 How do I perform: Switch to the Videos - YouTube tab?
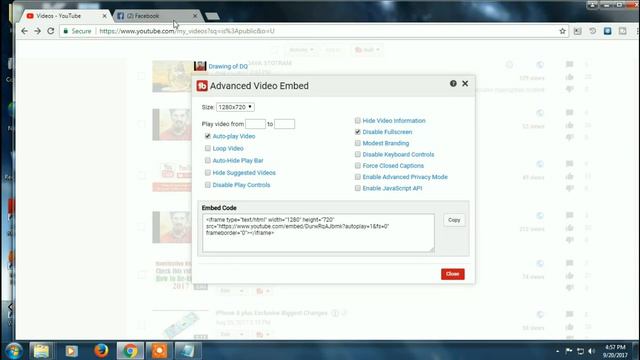pyautogui.click(x=65, y=16)
